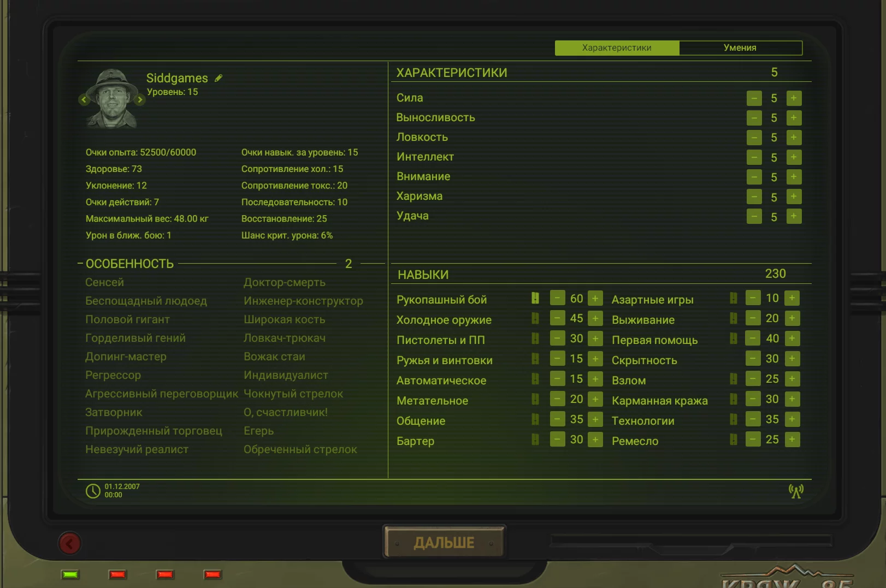
Task: Toggle tag marker for Пистолеты и ПП
Action: pos(535,338)
